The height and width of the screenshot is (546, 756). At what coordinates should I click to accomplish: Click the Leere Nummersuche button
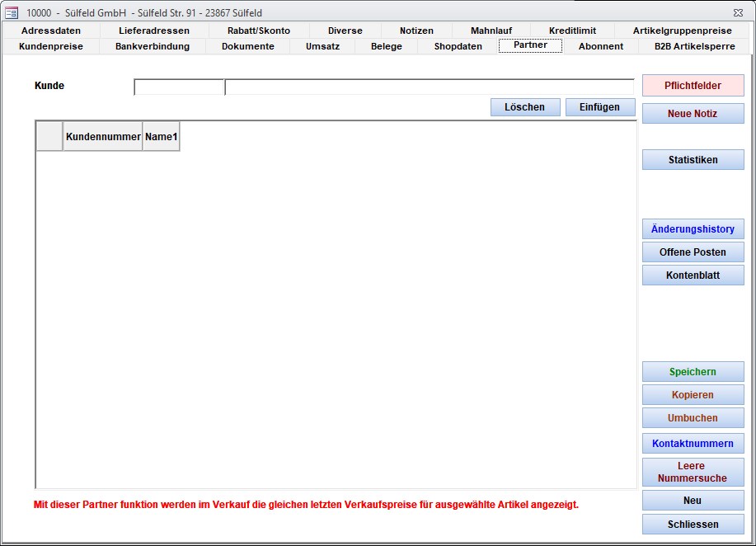click(x=693, y=472)
